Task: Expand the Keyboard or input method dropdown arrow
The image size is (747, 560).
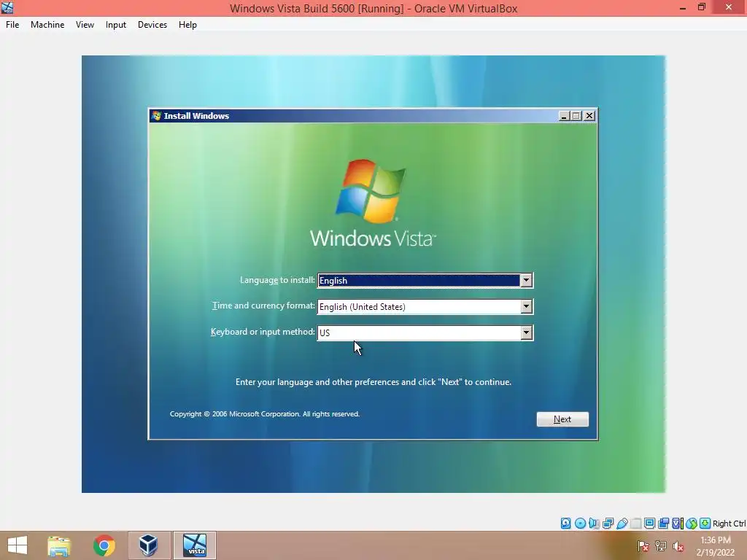Action: pos(526,332)
